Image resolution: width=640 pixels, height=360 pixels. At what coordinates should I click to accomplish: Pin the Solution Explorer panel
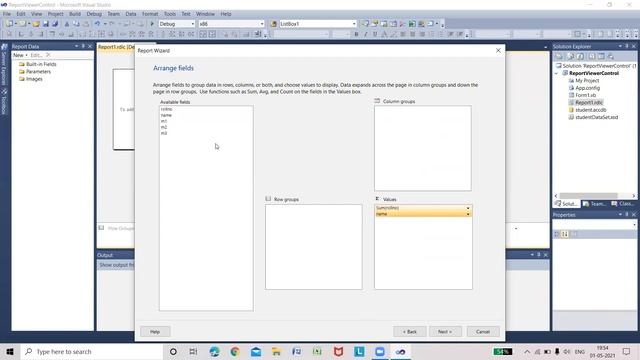point(627,47)
